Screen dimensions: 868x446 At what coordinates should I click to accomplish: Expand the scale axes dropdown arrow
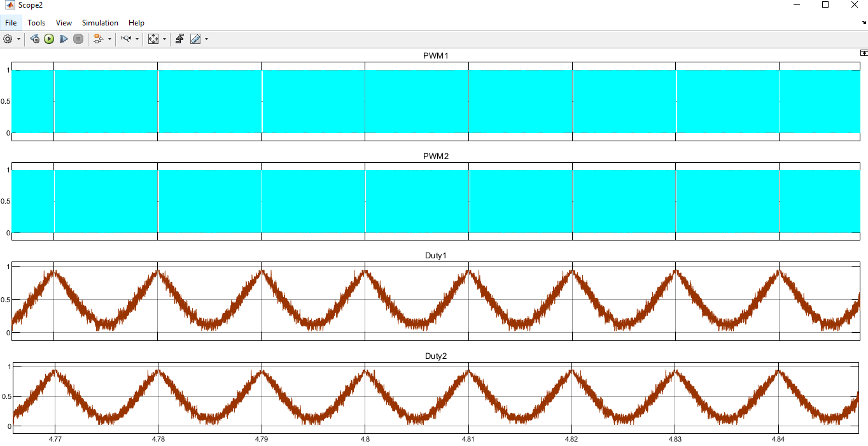point(164,39)
